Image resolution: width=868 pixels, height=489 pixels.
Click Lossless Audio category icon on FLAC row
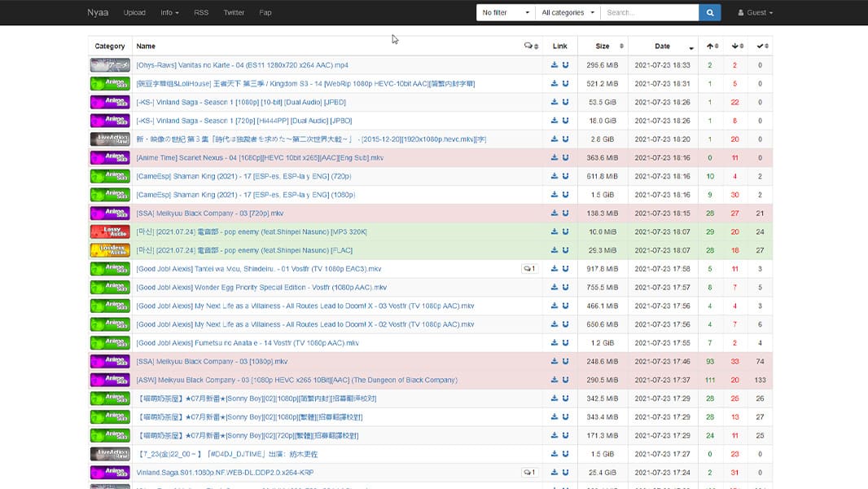pyautogui.click(x=110, y=249)
